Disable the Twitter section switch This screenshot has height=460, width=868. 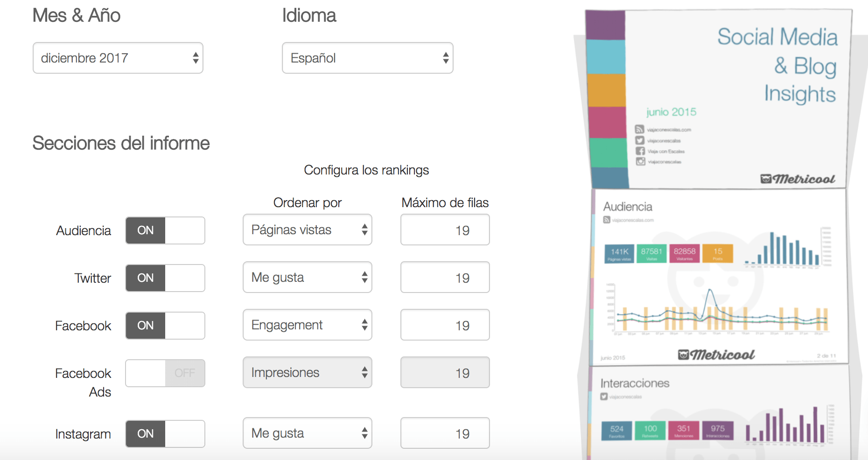[165, 278]
